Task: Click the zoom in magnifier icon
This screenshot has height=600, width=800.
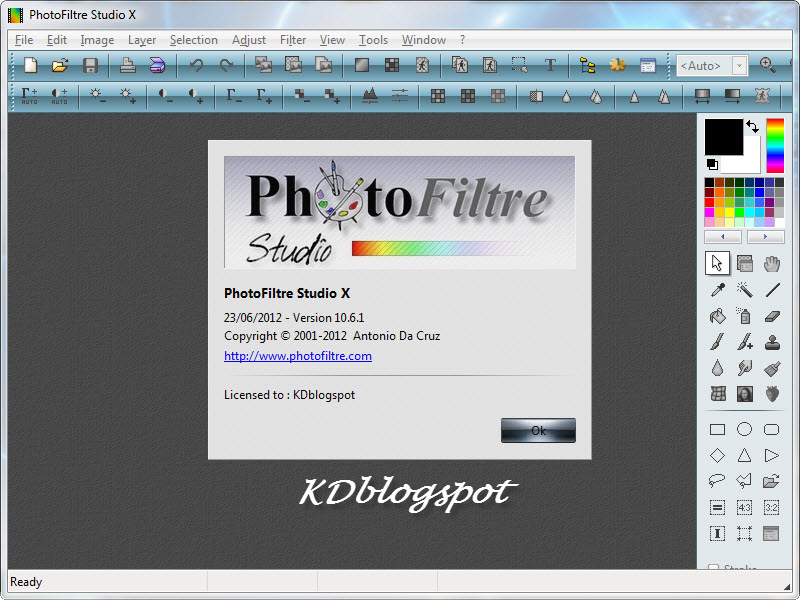Action: tap(767, 65)
